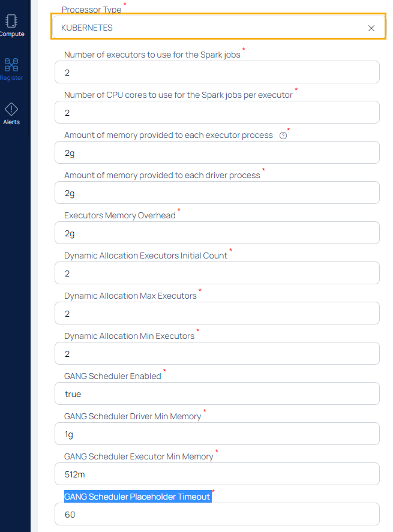Edit GANG Scheduler Placeholder Timeout field

tap(217, 514)
